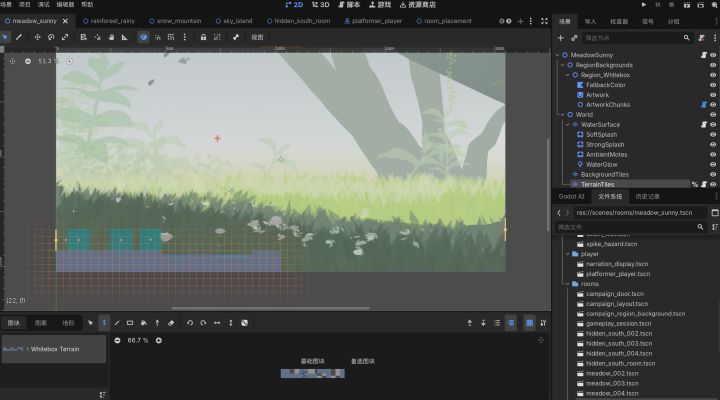Select the StrongSplash node
720x400 pixels.
coord(605,145)
